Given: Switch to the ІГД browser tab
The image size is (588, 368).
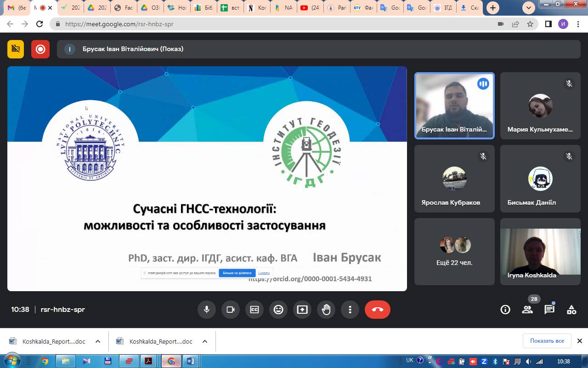Looking at the screenshot, I should (x=443, y=8).
